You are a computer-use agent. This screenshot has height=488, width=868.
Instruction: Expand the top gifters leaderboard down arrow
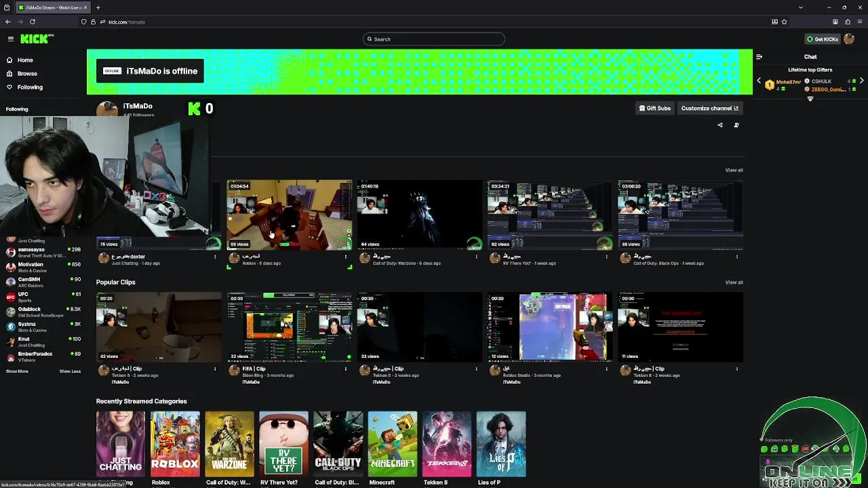pyautogui.click(x=810, y=99)
